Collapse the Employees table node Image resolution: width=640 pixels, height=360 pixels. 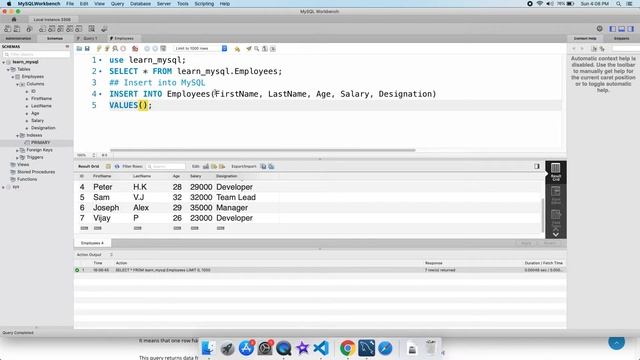13,77
